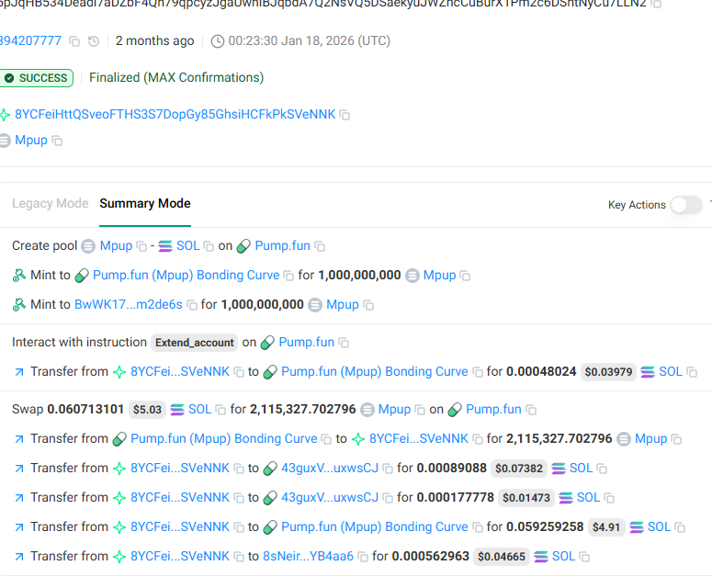The height and width of the screenshot is (588, 712).
Task: Copy Bonding Curve address in first Mint row
Action: tap(288, 276)
